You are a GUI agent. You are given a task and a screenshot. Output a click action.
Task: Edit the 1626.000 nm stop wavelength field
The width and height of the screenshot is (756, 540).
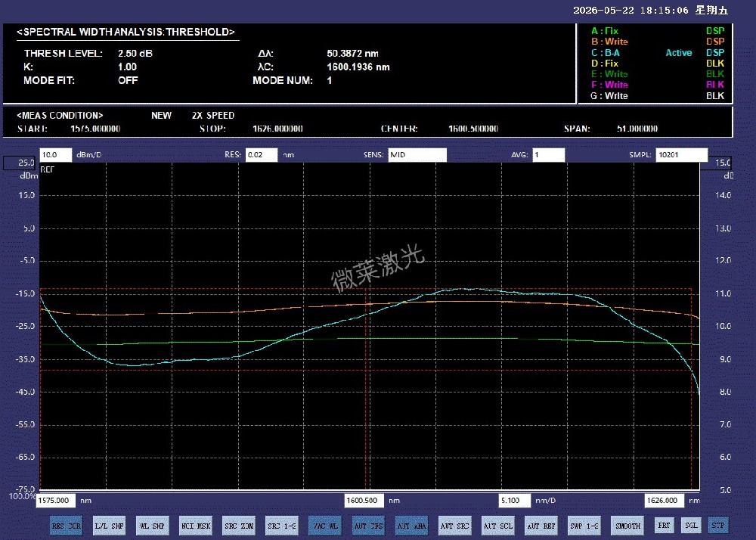click(665, 501)
